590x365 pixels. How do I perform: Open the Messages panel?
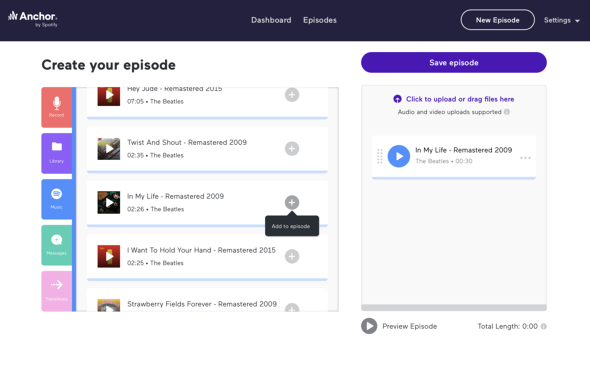point(56,245)
